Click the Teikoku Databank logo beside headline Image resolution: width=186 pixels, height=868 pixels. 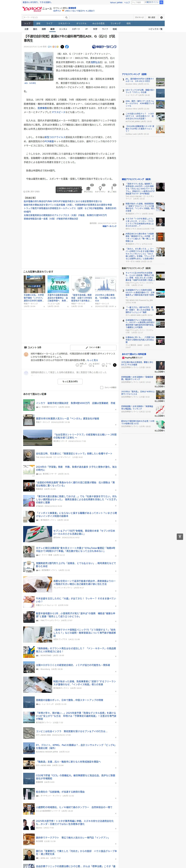coord(104,47)
